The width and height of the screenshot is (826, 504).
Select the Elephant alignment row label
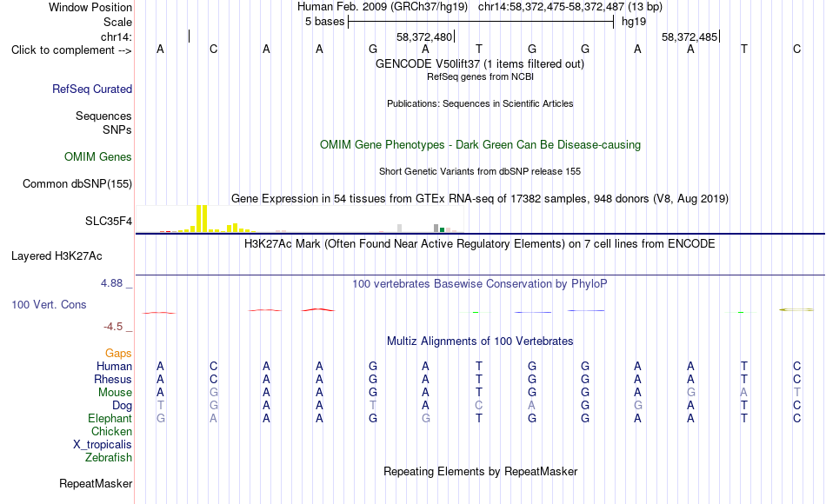pyautogui.click(x=110, y=418)
